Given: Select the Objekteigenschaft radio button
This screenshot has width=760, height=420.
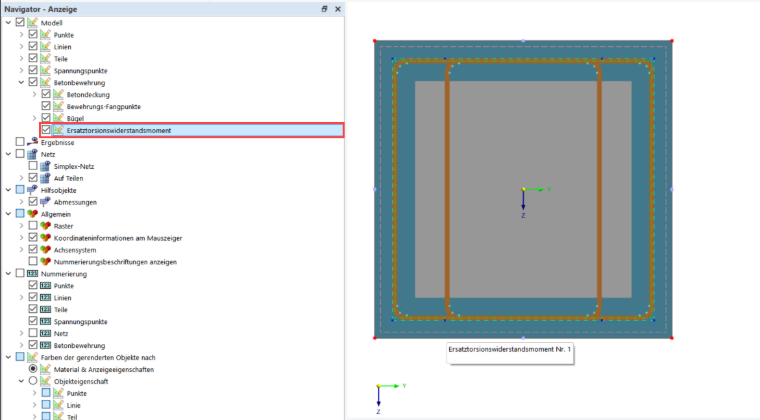Looking at the screenshot, I should [x=33, y=381].
